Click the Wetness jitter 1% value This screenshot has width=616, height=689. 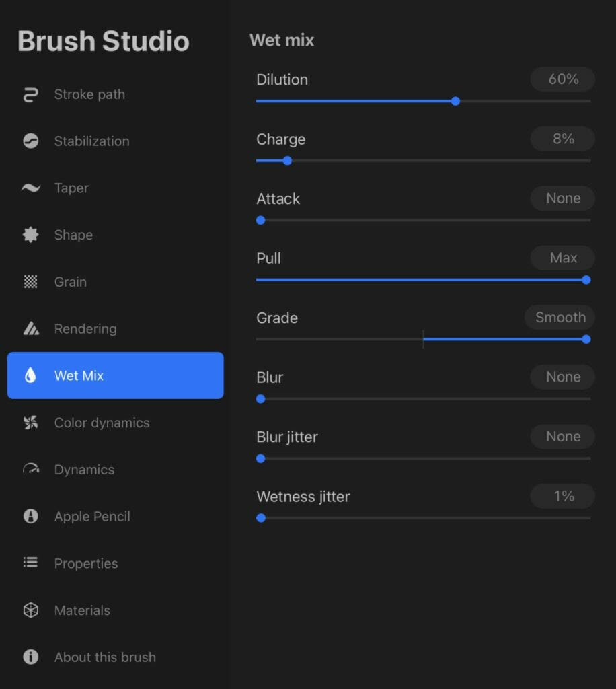pos(563,496)
